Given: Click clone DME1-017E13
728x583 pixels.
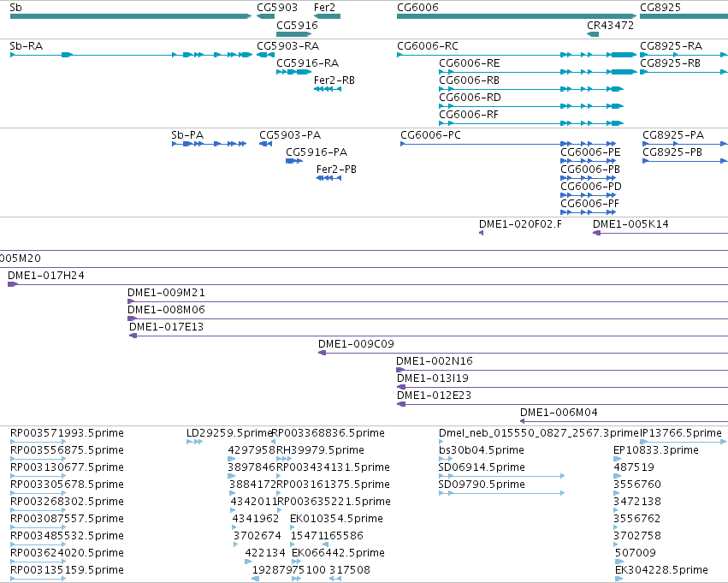Looking at the screenshot, I should [x=166, y=328].
